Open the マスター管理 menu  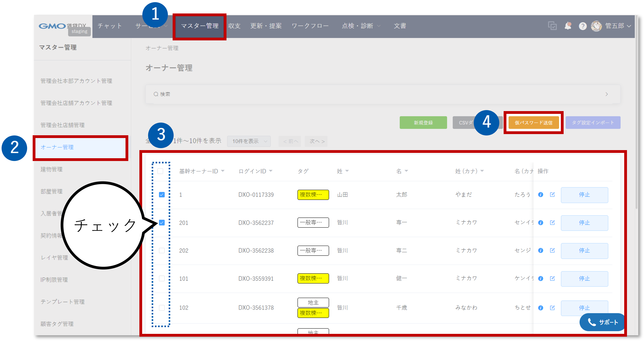point(200,26)
